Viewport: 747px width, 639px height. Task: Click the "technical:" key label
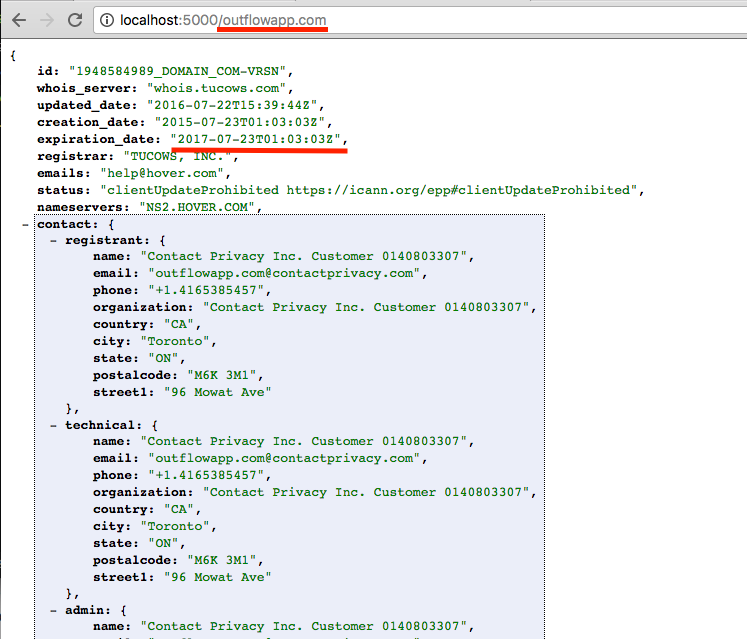coord(103,425)
